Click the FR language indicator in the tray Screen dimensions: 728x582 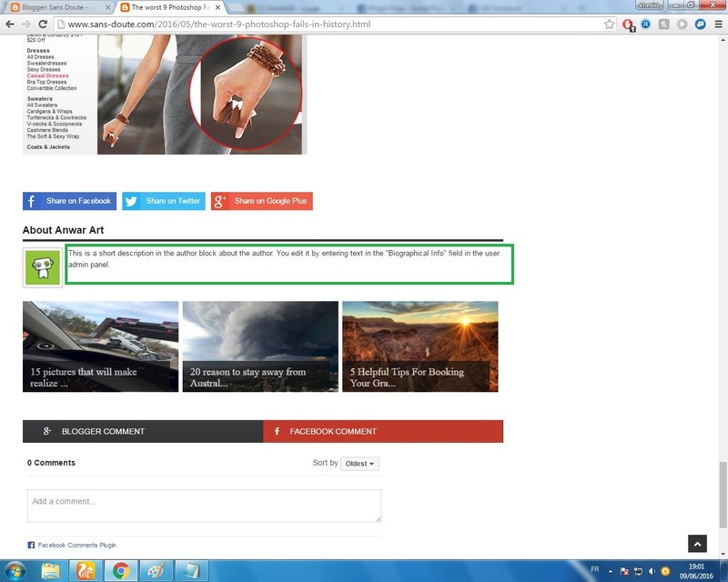[595, 569]
